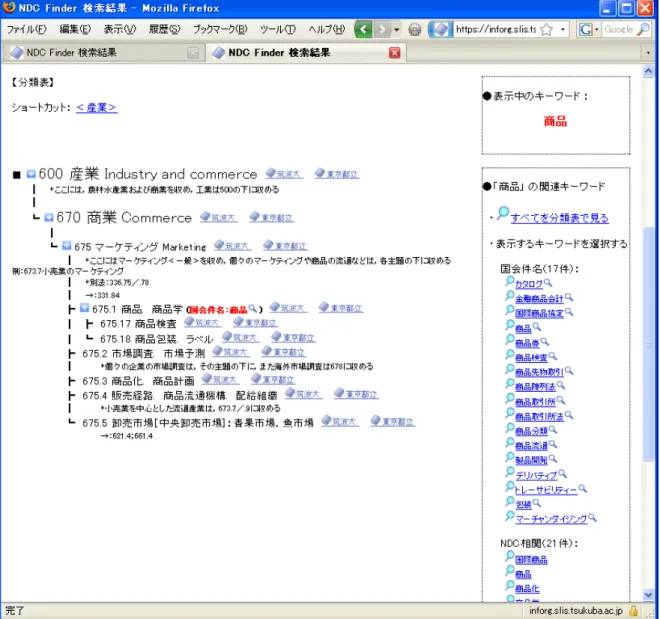Select the マーチャンダイジング keyword link
The image size is (660, 619).
click(x=551, y=519)
